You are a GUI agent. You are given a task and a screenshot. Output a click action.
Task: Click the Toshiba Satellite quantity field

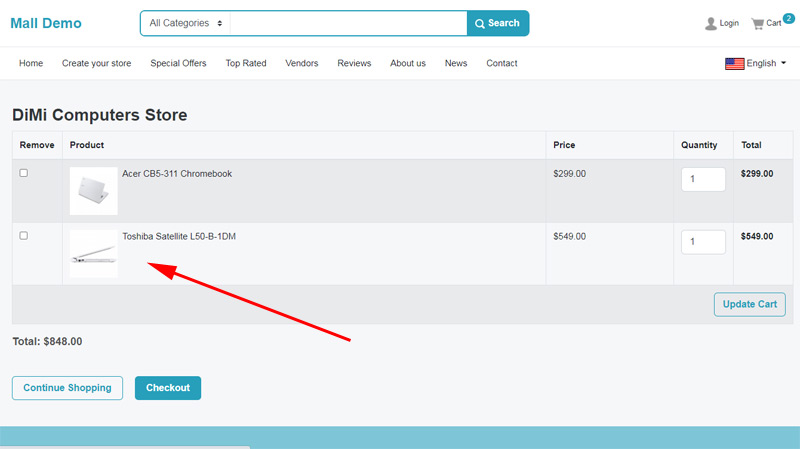(703, 242)
